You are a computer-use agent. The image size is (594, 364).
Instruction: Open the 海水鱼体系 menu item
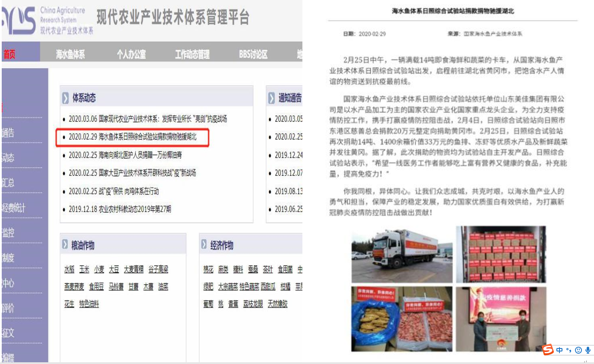70,54
